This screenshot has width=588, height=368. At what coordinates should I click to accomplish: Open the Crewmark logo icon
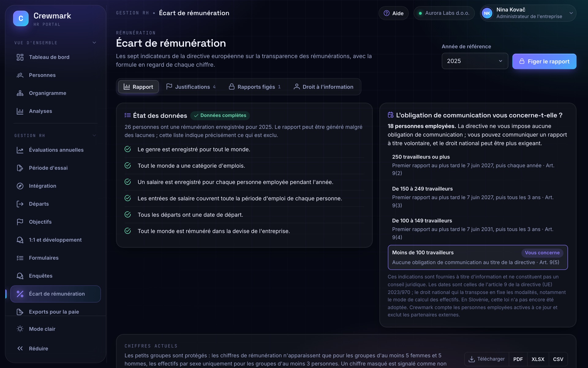[x=21, y=18]
